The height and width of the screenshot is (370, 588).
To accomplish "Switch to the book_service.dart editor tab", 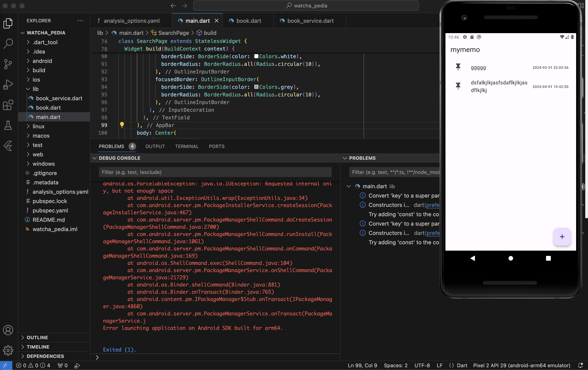I will pyautogui.click(x=310, y=21).
